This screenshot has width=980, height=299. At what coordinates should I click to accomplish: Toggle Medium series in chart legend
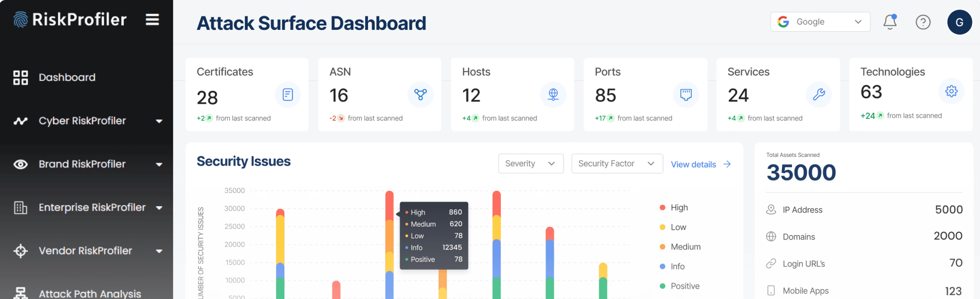680,247
